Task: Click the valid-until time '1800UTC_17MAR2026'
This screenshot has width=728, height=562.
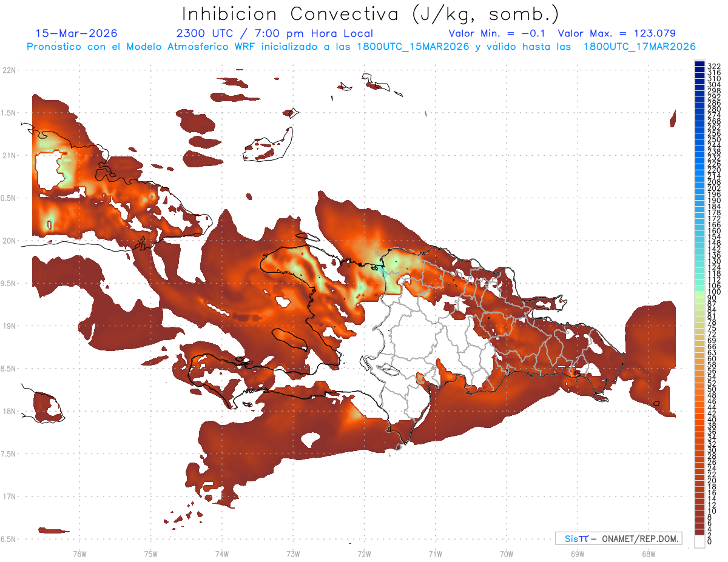Action: coord(639,46)
